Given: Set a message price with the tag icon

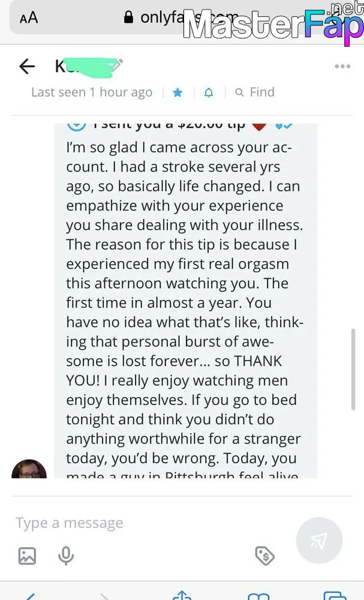Looking at the screenshot, I should click(x=264, y=555).
